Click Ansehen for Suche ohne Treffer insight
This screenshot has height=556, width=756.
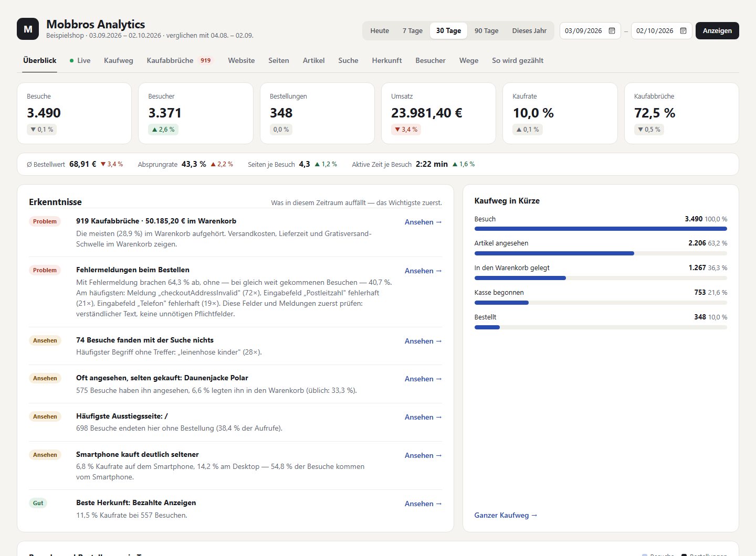pos(423,341)
